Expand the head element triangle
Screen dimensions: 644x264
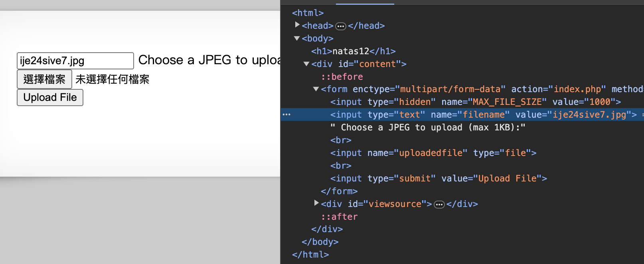pyautogui.click(x=297, y=25)
